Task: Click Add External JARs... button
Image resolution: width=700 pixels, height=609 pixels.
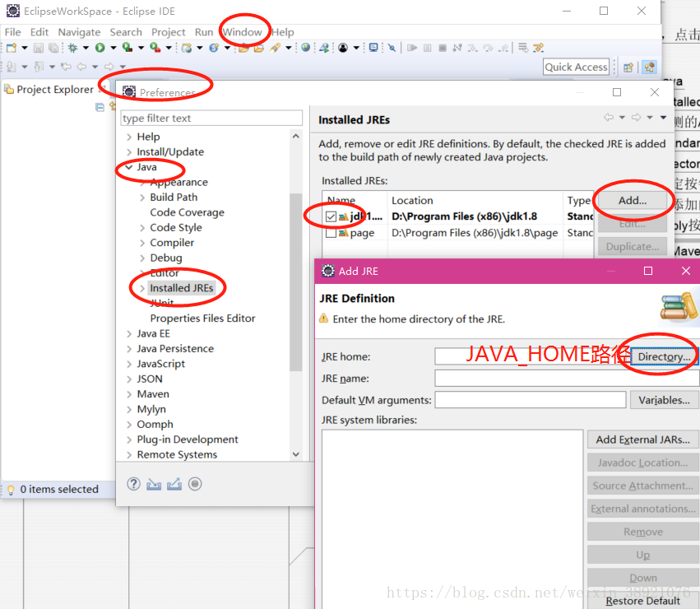Action: click(x=643, y=439)
